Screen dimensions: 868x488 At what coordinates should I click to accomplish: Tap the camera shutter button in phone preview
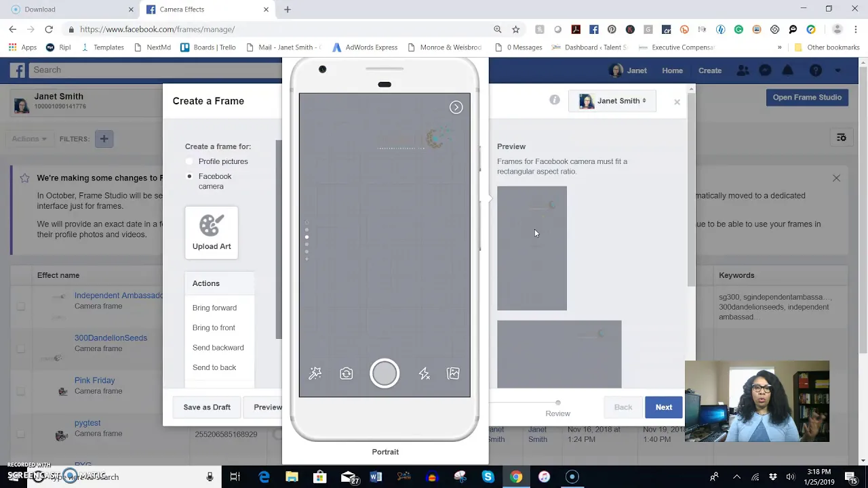[x=384, y=373]
